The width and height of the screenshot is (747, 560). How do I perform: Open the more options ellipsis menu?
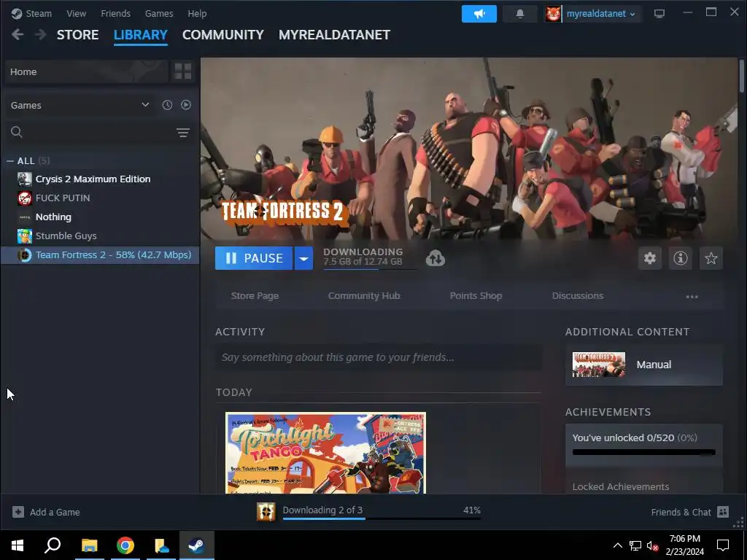tap(692, 296)
